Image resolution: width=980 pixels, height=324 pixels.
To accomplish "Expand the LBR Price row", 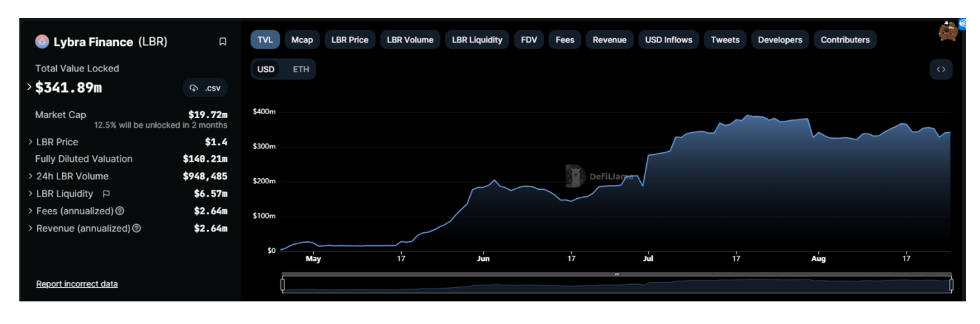I will [x=30, y=142].
